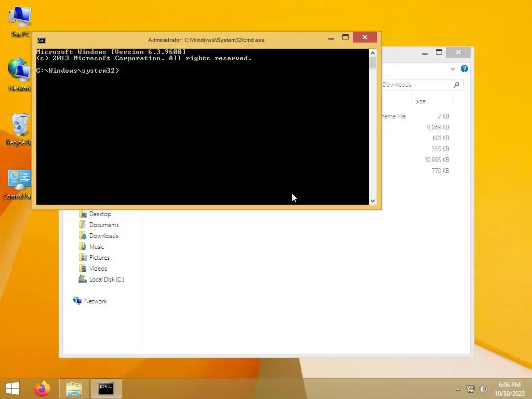532x399 pixels.
Task: Expand the Explorer ribbon chevron
Action: (x=453, y=69)
